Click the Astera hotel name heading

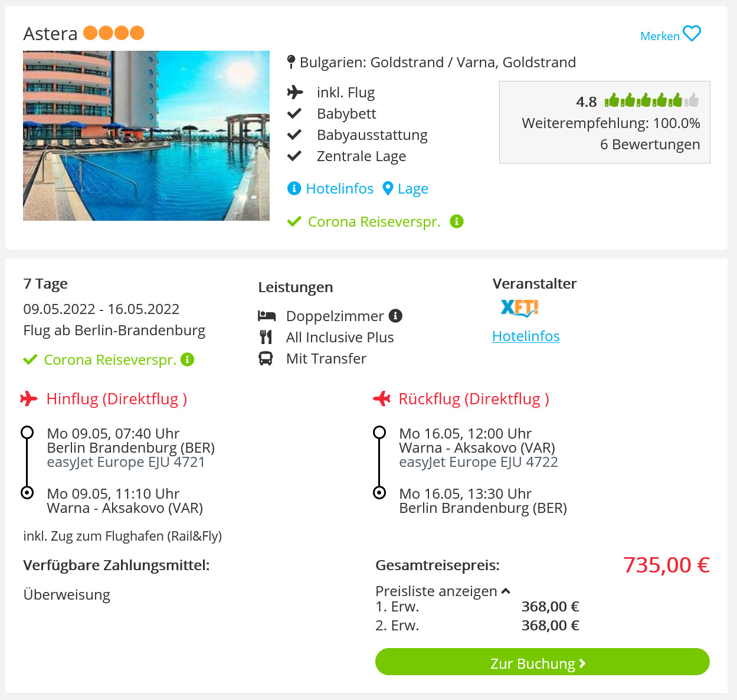pyautogui.click(x=51, y=34)
